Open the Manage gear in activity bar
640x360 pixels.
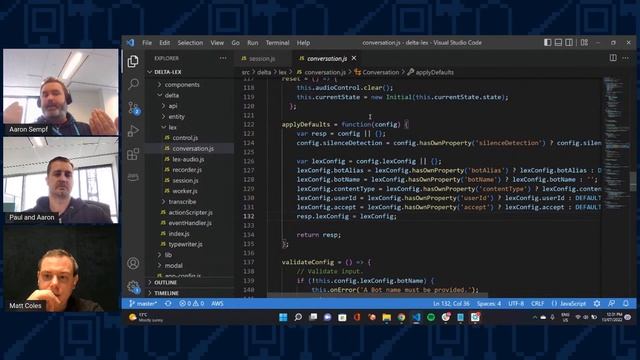click(133, 287)
